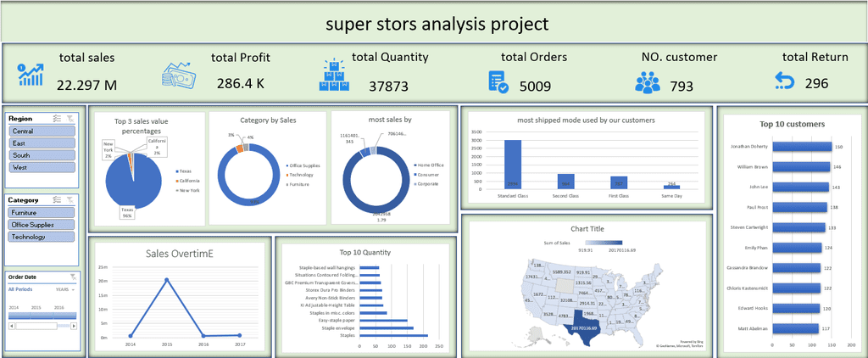
Task: Click the timeline left scroll arrow
Action: (x=10, y=326)
